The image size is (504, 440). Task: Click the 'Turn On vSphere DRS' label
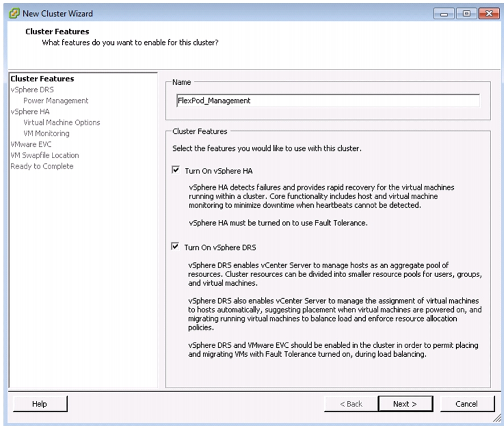[220, 247]
